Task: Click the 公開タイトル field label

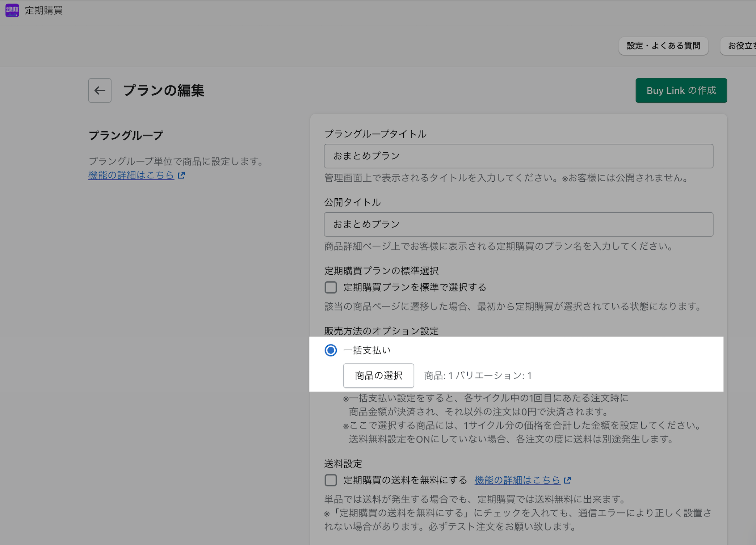Action: tap(352, 203)
